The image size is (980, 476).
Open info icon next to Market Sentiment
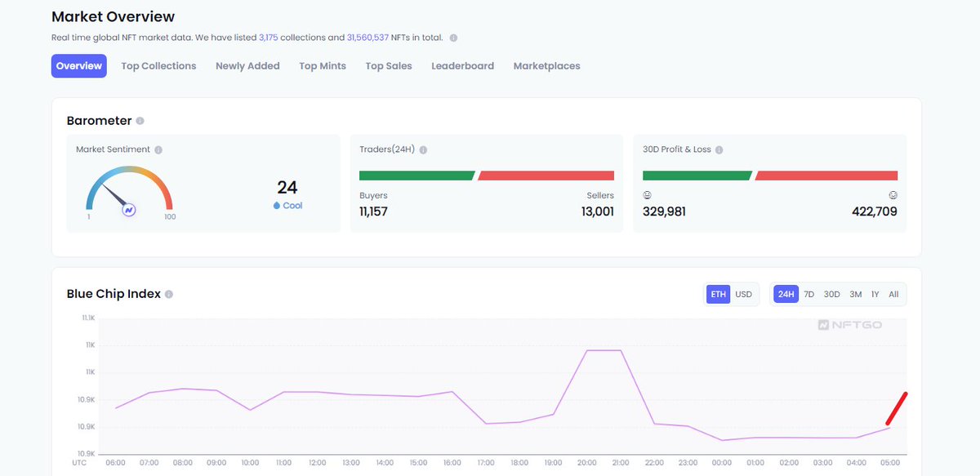coord(158,150)
